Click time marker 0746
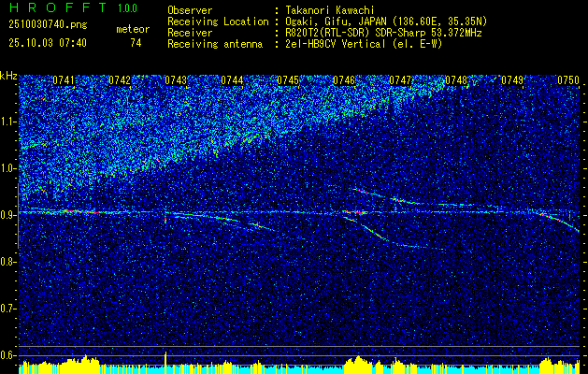588x374 pixels. pos(344,80)
